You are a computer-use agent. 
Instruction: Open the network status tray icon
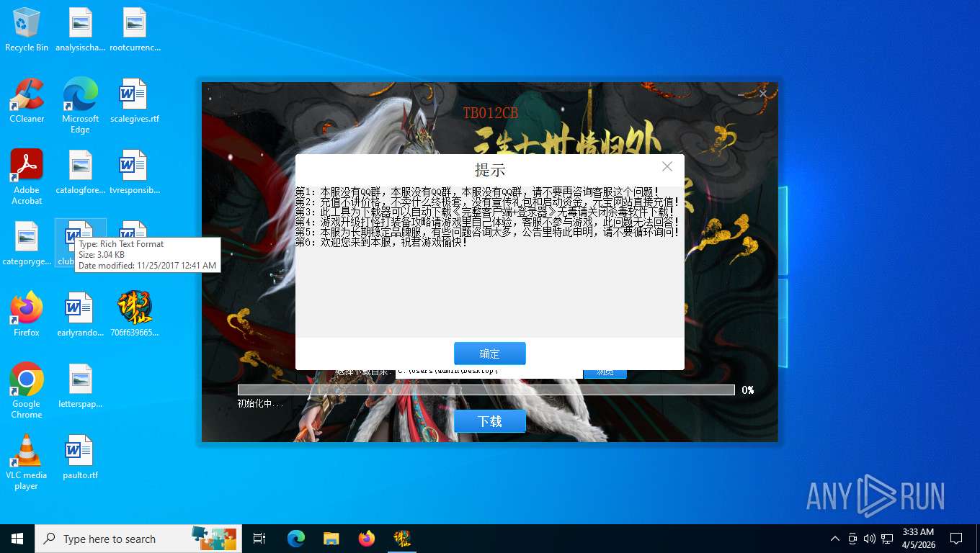pyautogui.click(x=887, y=539)
